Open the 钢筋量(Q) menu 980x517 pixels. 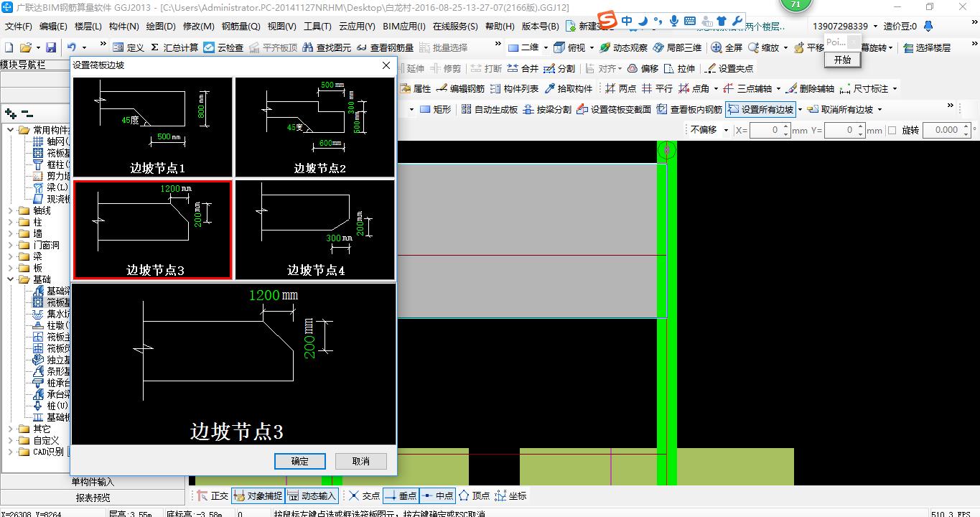[241, 27]
